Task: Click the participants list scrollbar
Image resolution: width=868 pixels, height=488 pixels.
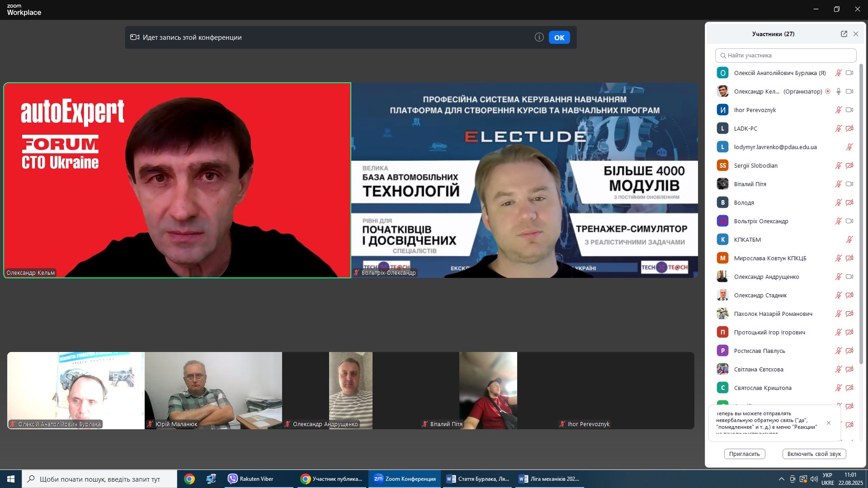Action: [x=861, y=214]
